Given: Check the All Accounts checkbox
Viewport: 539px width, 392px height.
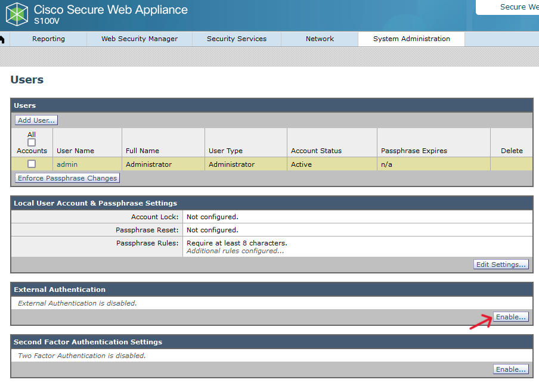Looking at the screenshot, I should 32,142.
